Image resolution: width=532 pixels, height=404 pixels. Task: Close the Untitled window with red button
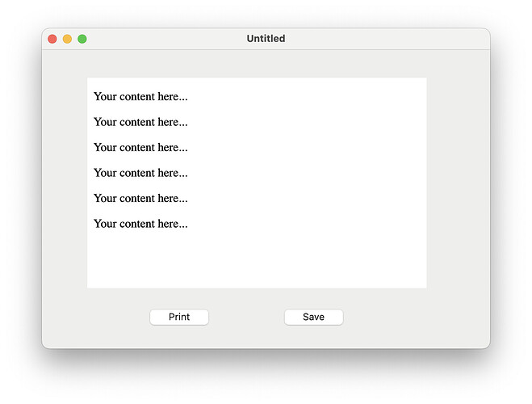52,39
